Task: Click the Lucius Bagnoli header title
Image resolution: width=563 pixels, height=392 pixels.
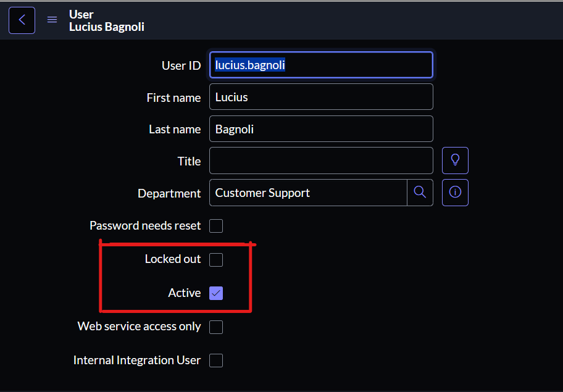Action: pos(107,27)
